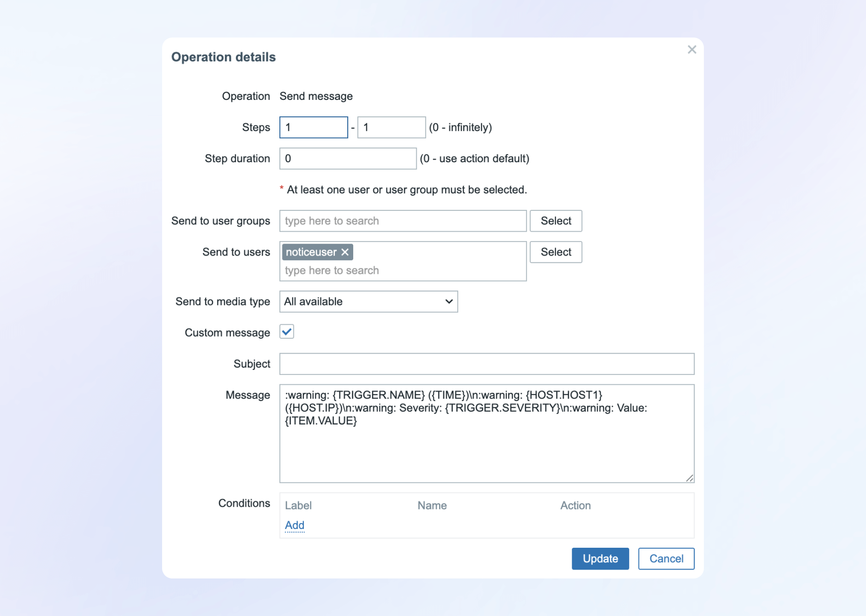Screen dimensions: 866x616
Task: Cancel the operation details changes
Action: pyautogui.click(x=666, y=558)
